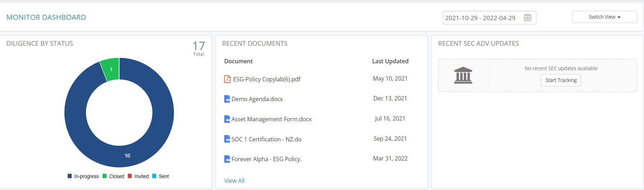Toggle the In-progress legend item
This screenshot has width=644, height=190.
(x=83, y=176)
